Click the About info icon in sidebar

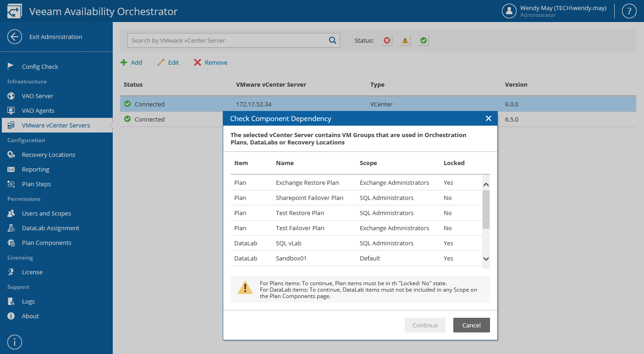[11, 316]
